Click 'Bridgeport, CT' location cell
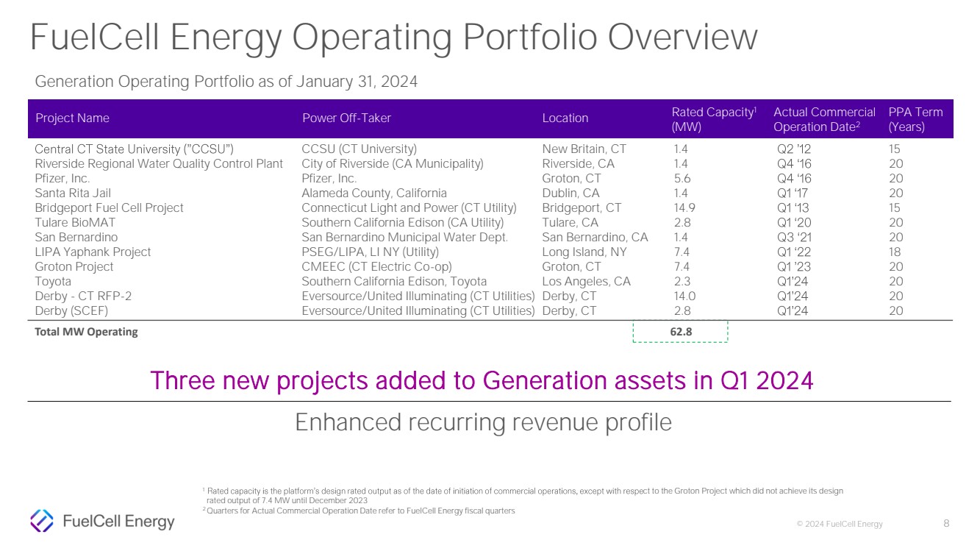This screenshot has height=551, width=980. pyautogui.click(x=582, y=208)
